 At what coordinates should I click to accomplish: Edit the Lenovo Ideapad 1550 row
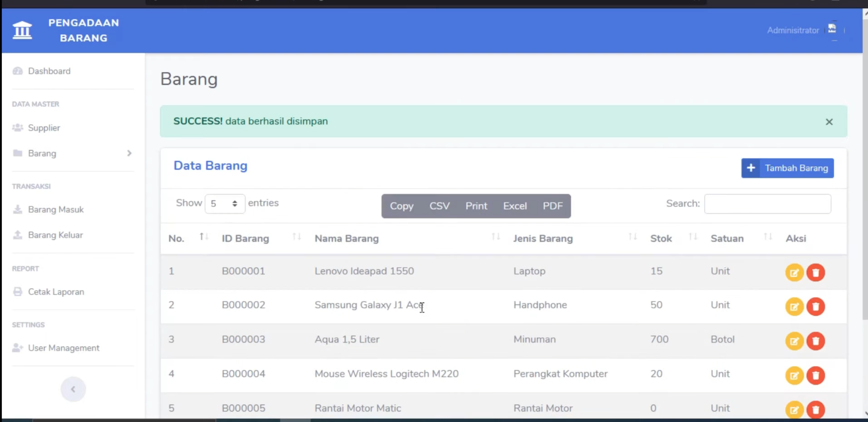pyautogui.click(x=794, y=272)
